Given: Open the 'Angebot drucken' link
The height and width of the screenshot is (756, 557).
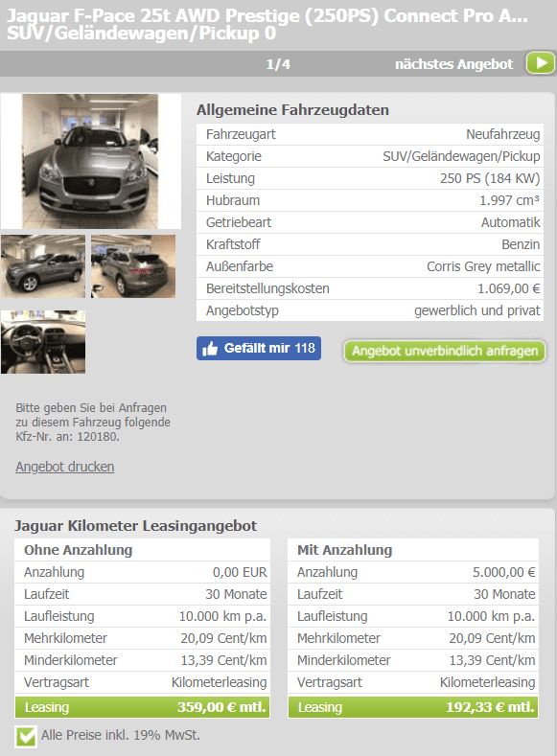Looking at the screenshot, I should pyautogui.click(x=64, y=467).
